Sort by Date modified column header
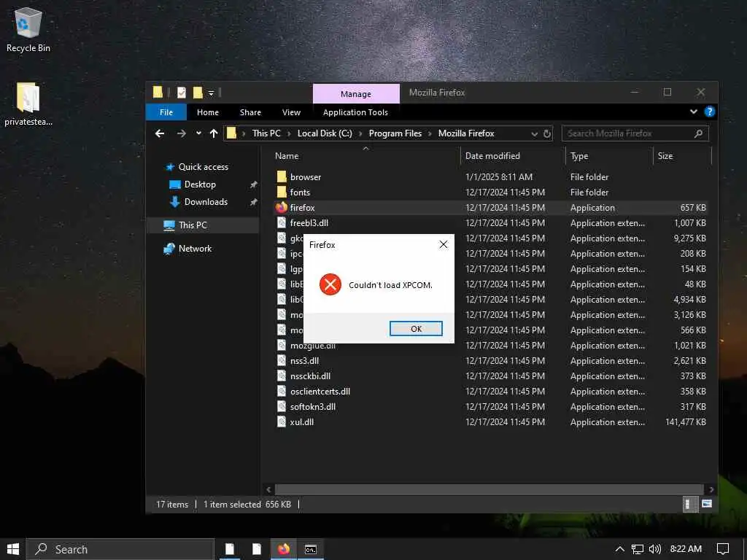This screenshot has width=747, height=560. (x=492, y=156)
